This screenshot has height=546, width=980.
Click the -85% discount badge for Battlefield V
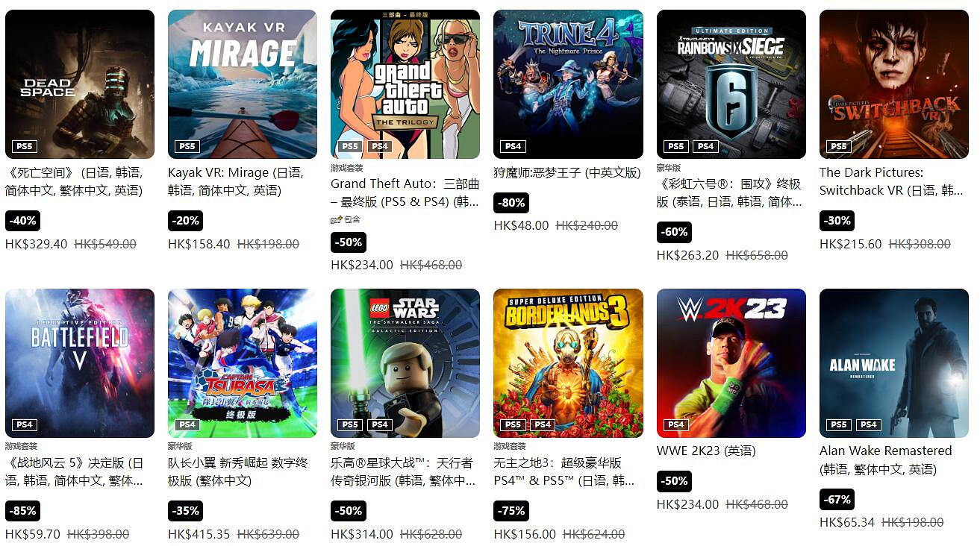pyautogui.click(x=22, y=511)
